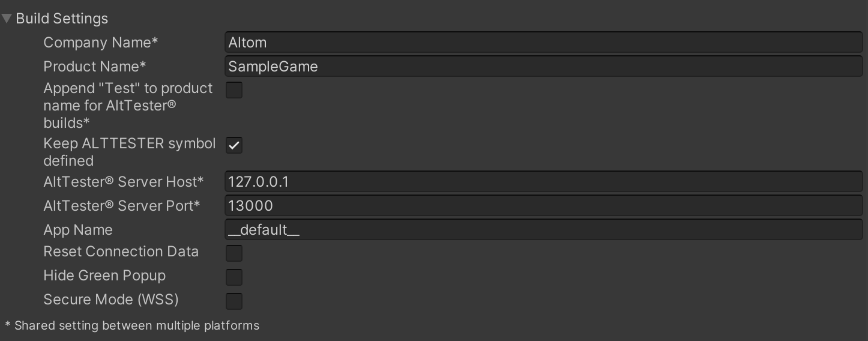This screenshot has height=341, width=868.
Task: Uncheck Keep ALTTESTER symbol defined checkbox
Action: 234,145
